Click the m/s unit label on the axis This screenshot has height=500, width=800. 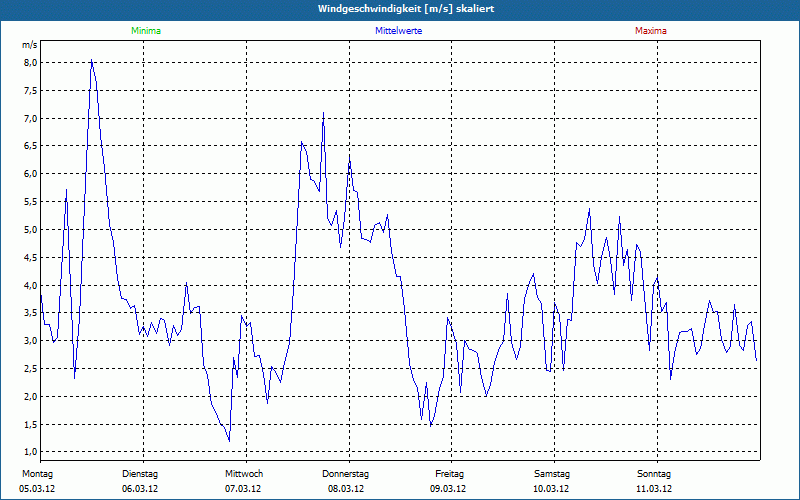(x=29, y=45)
